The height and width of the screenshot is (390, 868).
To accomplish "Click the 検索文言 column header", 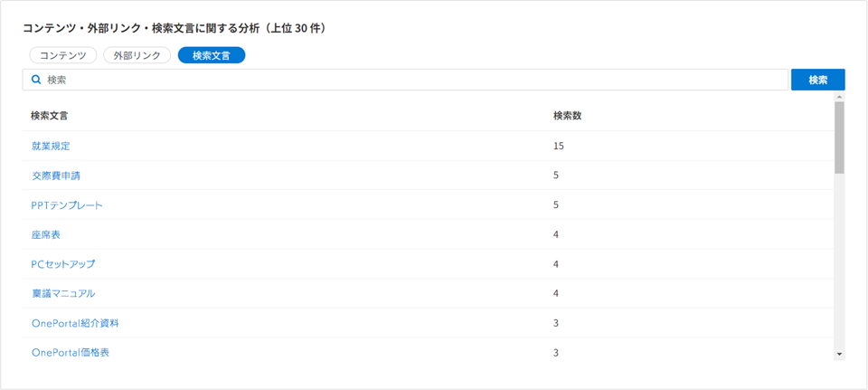I will [50, 117].
